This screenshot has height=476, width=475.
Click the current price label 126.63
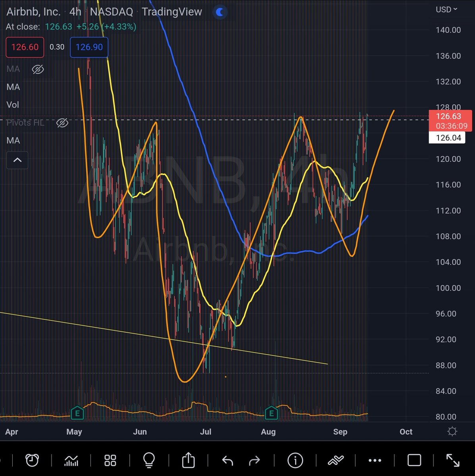pyautogui.click(x=449, y=116)
